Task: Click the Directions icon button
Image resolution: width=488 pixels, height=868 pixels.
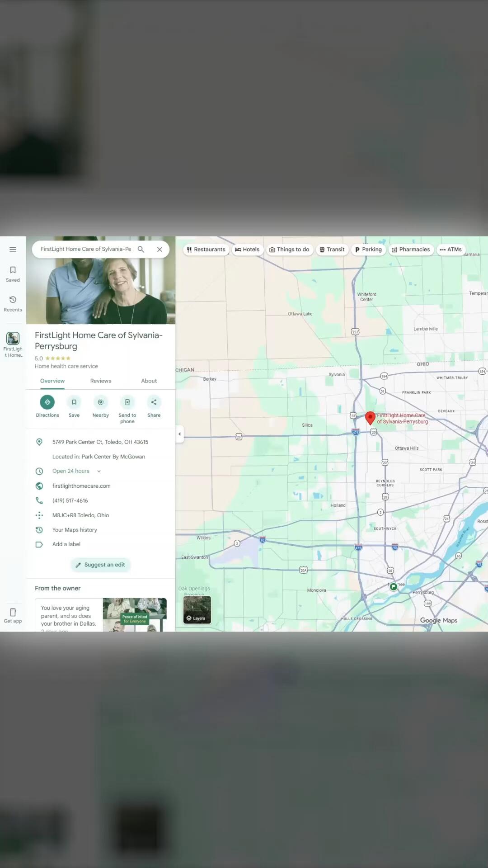Action: [x=47, y=402]
